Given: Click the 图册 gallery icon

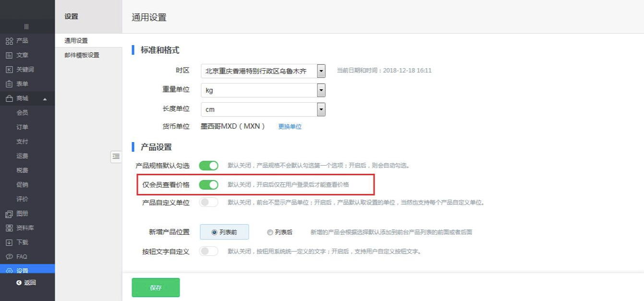Looking at the screenshot, I should click(9, 214).
